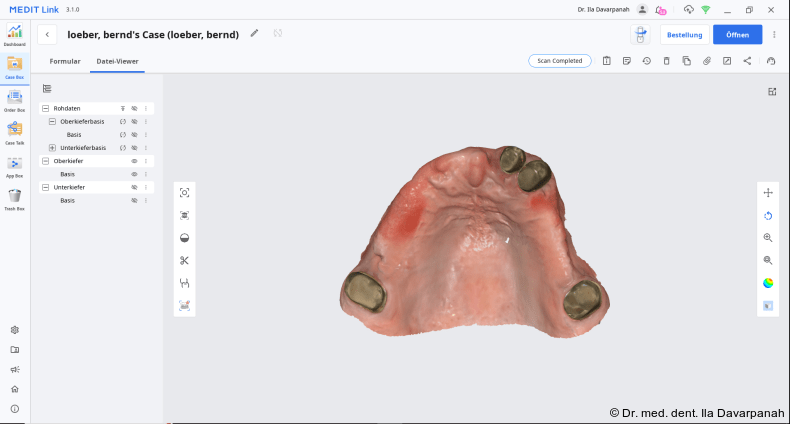
Task: Open Case Talk in the sidebar
Action: pos(14,130)
